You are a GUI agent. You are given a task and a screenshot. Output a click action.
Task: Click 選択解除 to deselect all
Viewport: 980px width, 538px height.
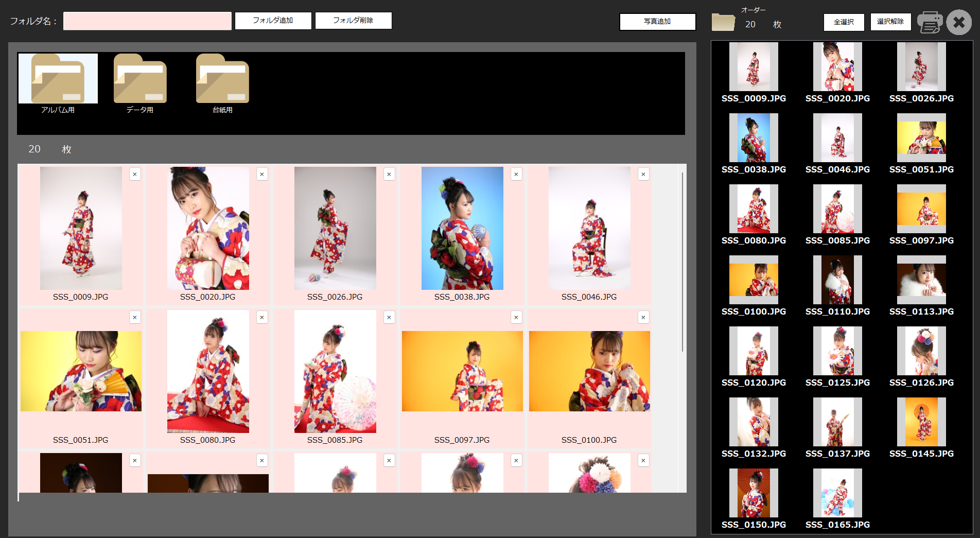(x=890, y=22)
